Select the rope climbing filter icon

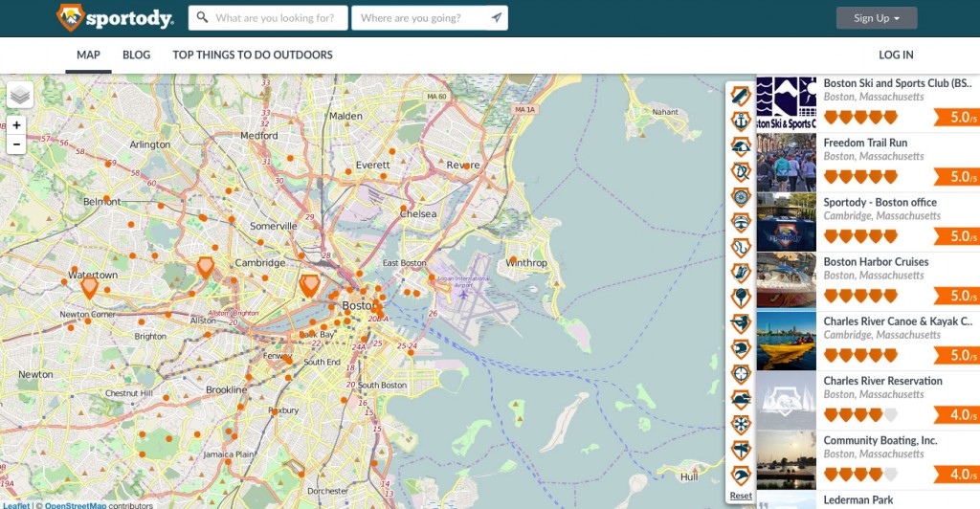(741, 171)
